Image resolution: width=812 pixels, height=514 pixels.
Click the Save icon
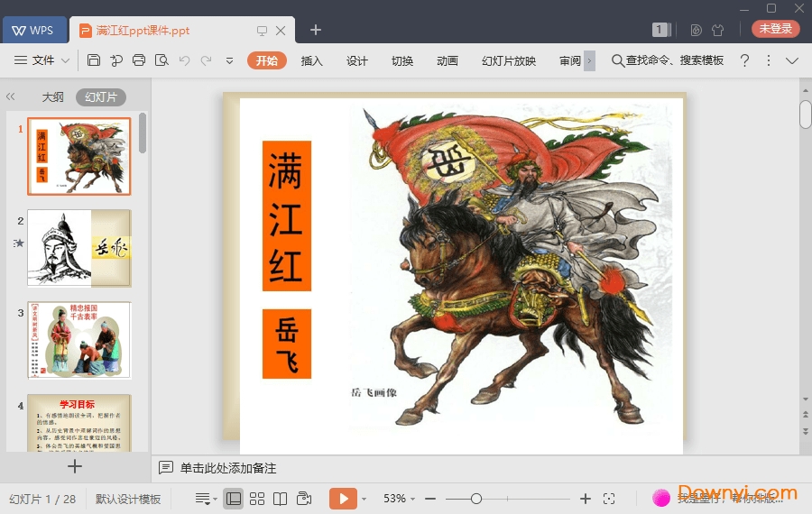(x=94, y=60)
